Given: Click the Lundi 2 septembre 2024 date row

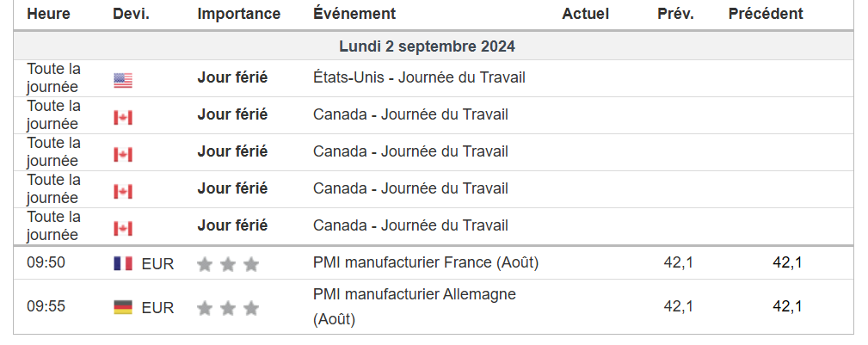Looking at the screenshot, I should [x=427, y=46].
